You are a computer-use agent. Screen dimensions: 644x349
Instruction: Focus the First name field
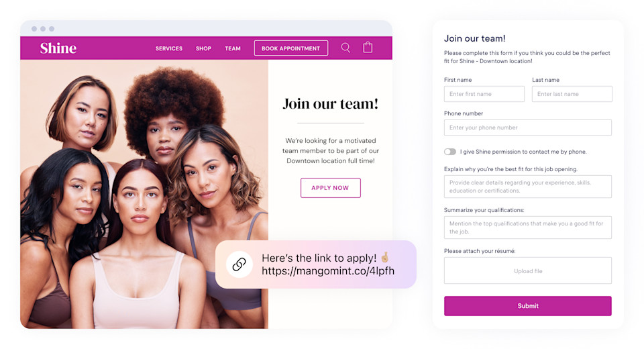[484, 94]
